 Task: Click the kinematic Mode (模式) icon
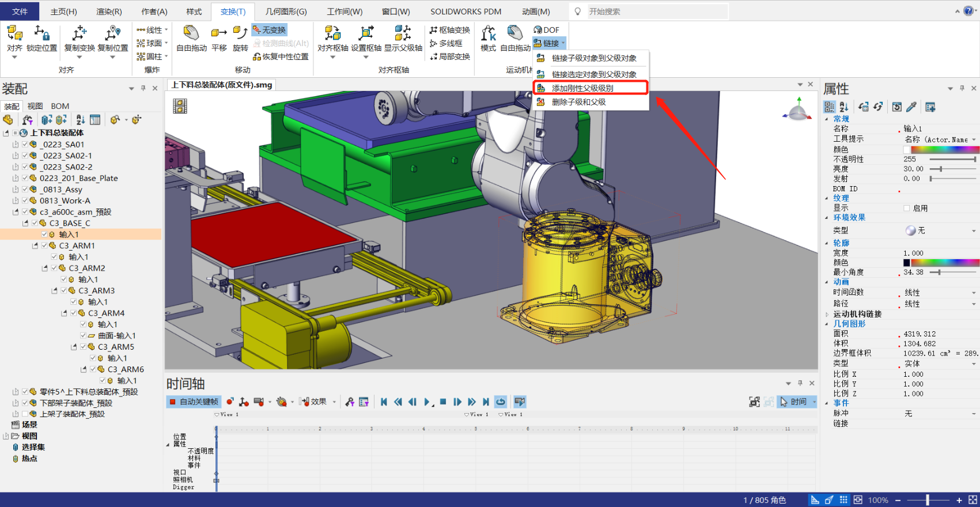click(x=489, y=33)
